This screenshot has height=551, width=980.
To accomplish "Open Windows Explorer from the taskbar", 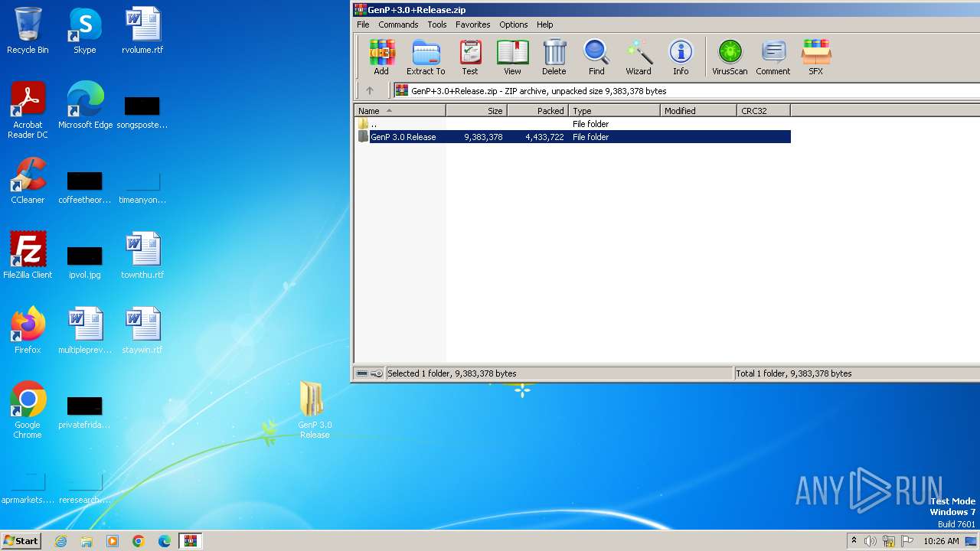I will (x=87, y=541).
